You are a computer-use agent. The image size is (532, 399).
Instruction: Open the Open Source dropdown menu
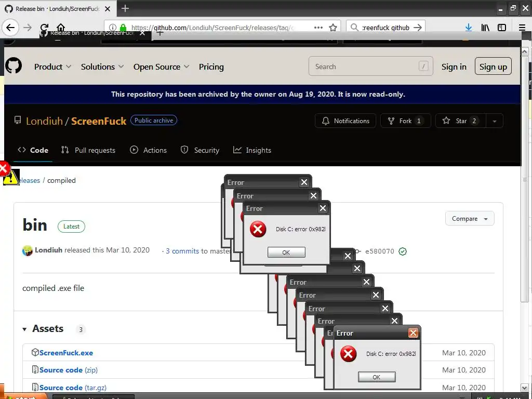[161, 67]
